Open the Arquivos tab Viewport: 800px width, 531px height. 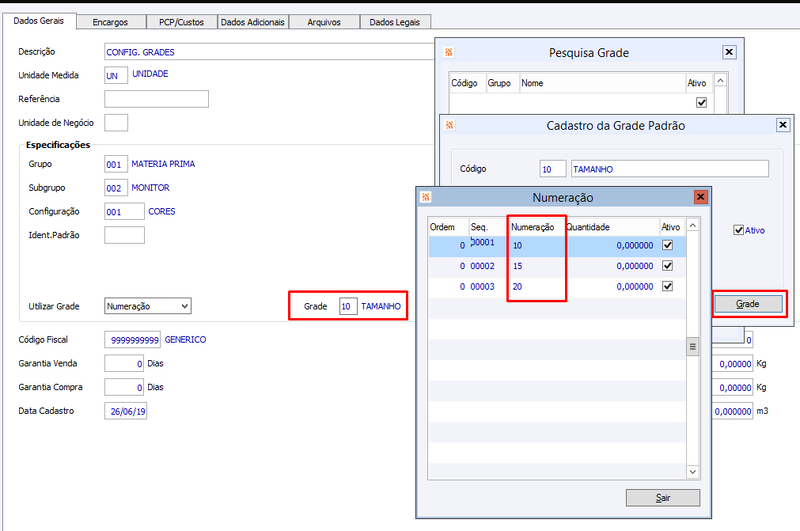324,22
